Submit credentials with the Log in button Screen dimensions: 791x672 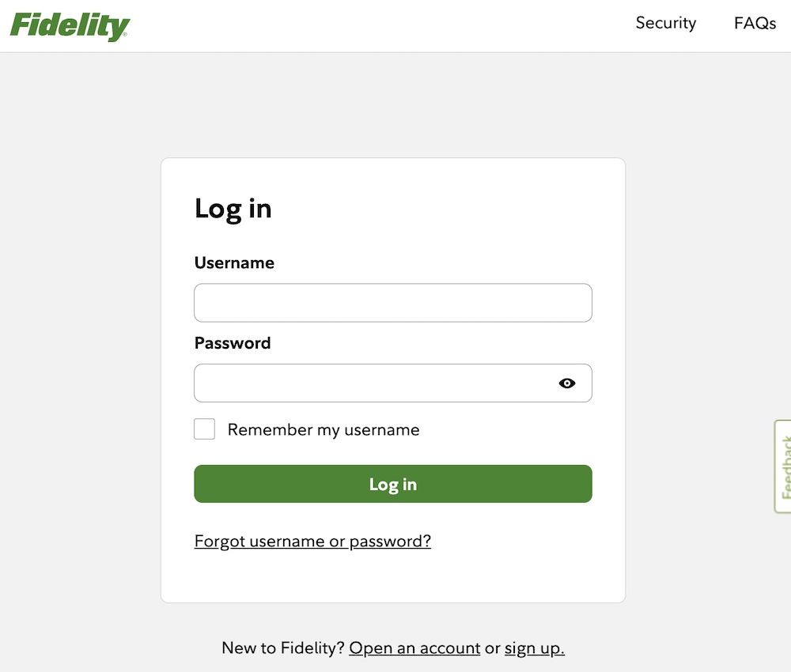click(393, 484)
